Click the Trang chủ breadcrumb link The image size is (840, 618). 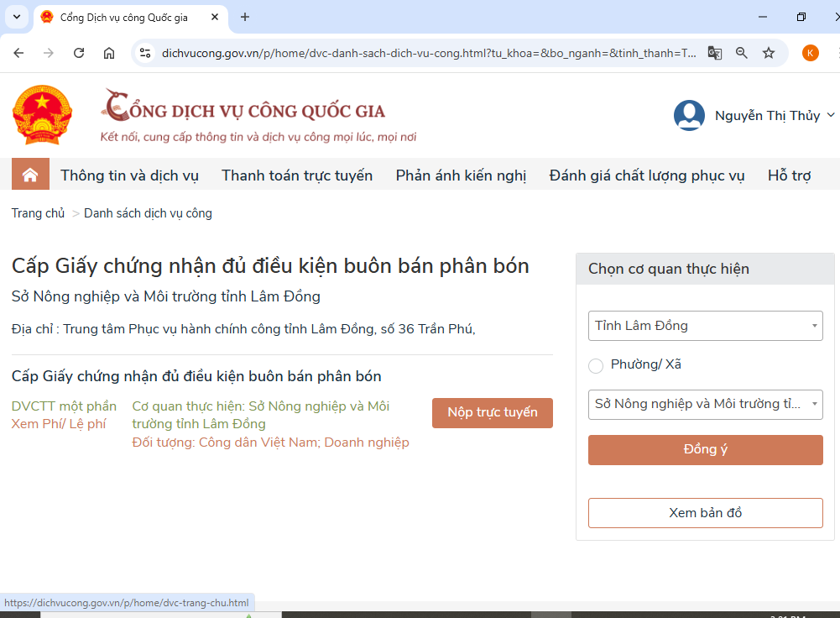38,213
